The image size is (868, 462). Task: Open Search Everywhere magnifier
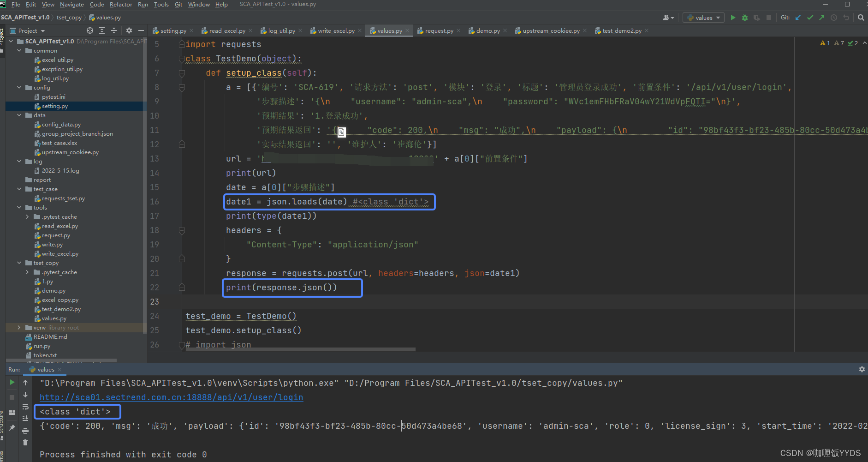tap(861, 18)
